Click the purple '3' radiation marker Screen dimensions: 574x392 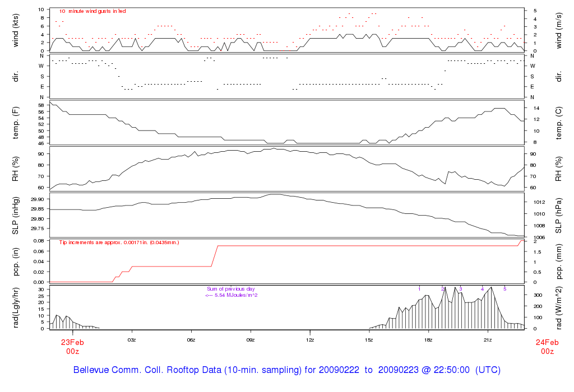[461, 289]
